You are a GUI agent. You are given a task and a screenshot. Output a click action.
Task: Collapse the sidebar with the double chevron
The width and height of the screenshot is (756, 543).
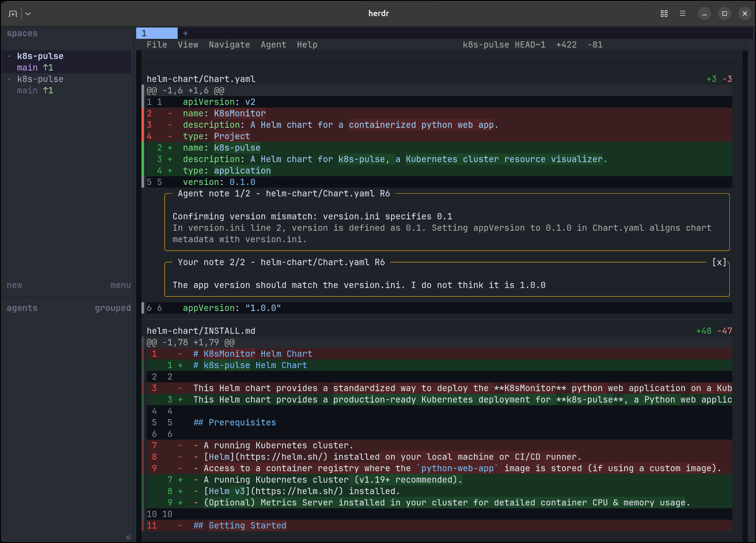128,537
